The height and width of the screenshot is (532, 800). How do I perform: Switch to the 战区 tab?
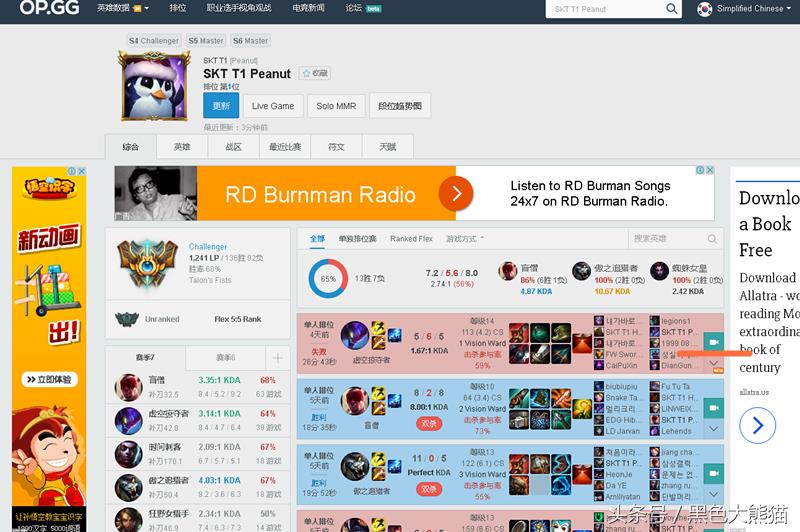(234, 147)
